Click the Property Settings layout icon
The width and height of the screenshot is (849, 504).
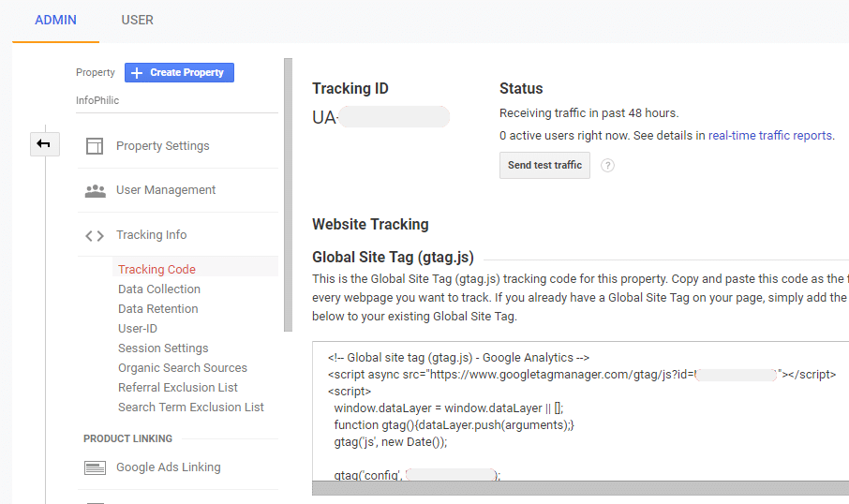click(95, 146)
